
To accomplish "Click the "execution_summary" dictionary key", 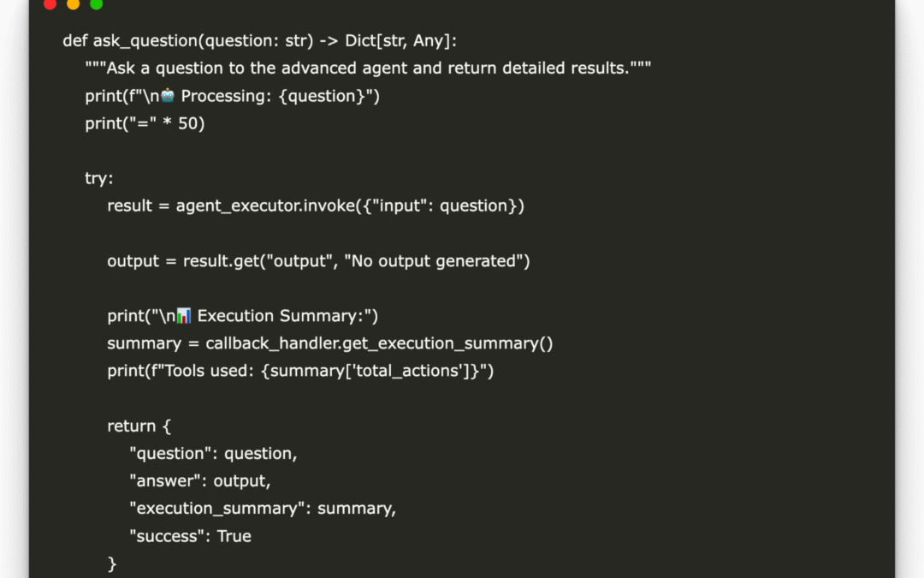I will tap(218, 508).
